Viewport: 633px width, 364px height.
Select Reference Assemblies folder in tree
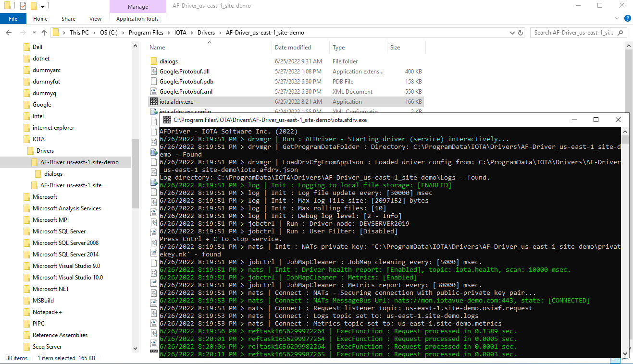click(x=60, y=335)
